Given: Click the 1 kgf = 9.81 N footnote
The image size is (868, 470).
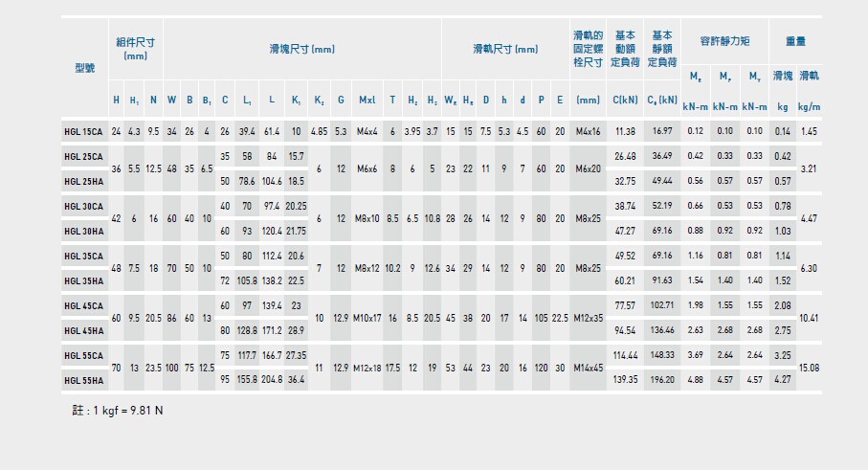Looking at the screenshot, I should pyautogui.click(x=119, y=410).
